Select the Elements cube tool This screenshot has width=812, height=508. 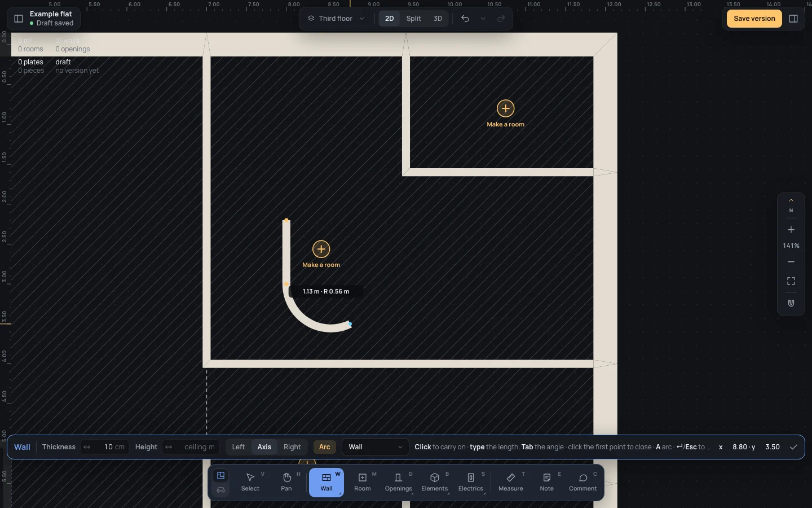(435, 483)
